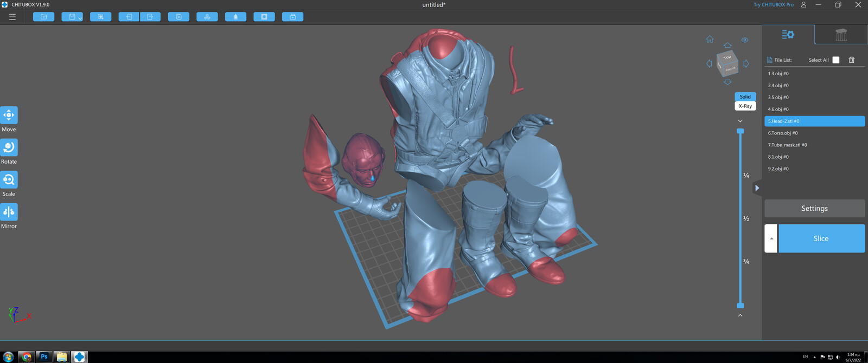868x363 pixels.
Task: Click the copy model toolbar icon
Action: [178, 17]
